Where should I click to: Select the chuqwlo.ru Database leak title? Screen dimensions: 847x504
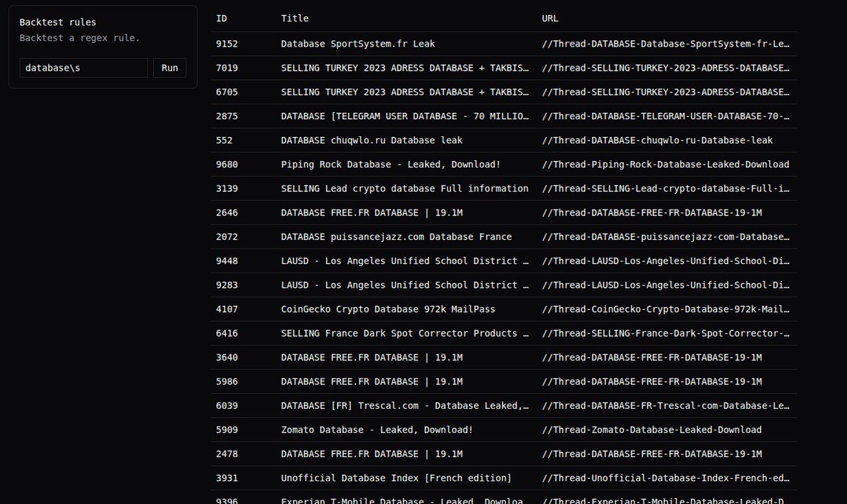click(x=372, y=140)
